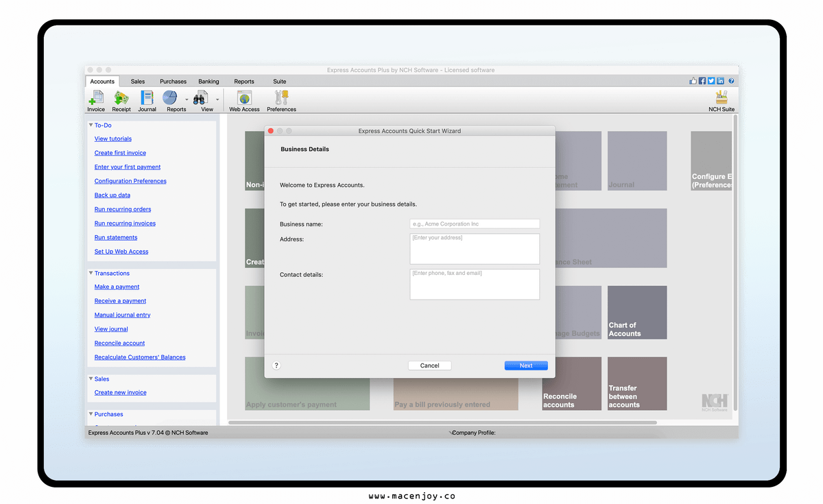Click the Manual journal entry link
This screenshot has width=823, height=504.
pyautogui.click(x=123, y=315)
